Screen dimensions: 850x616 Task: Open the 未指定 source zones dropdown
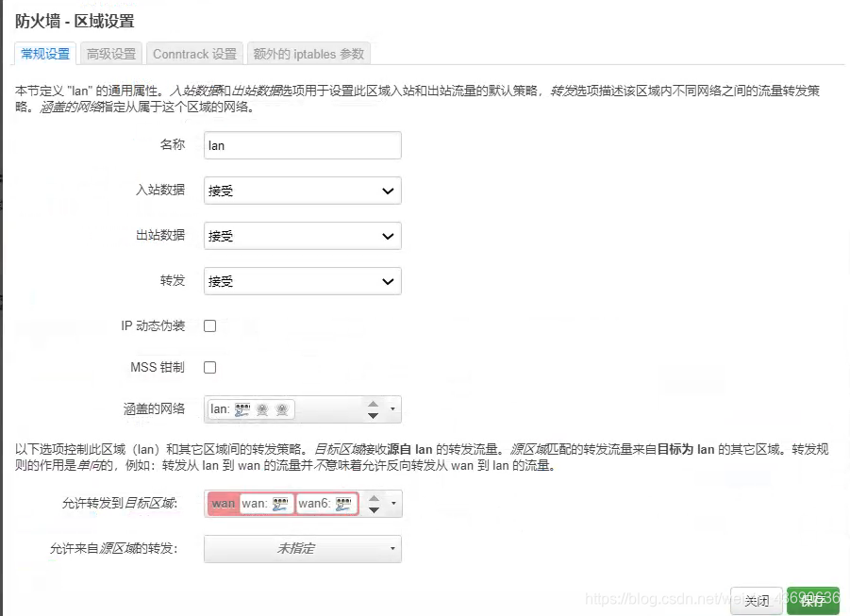tap(303, 549)
